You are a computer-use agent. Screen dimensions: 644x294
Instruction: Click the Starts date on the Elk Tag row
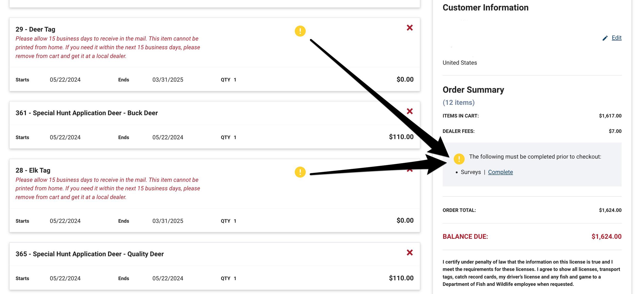point(65,221)
